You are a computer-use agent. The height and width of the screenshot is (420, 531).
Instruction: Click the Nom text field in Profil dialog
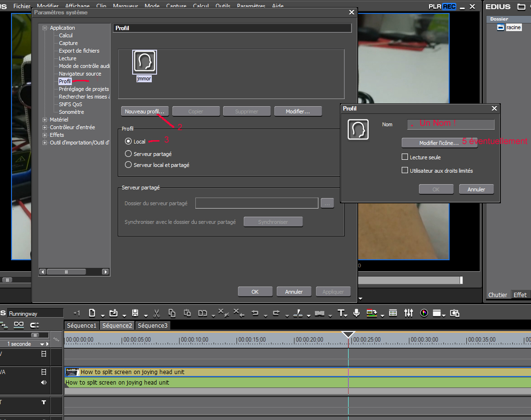point(451,124)
